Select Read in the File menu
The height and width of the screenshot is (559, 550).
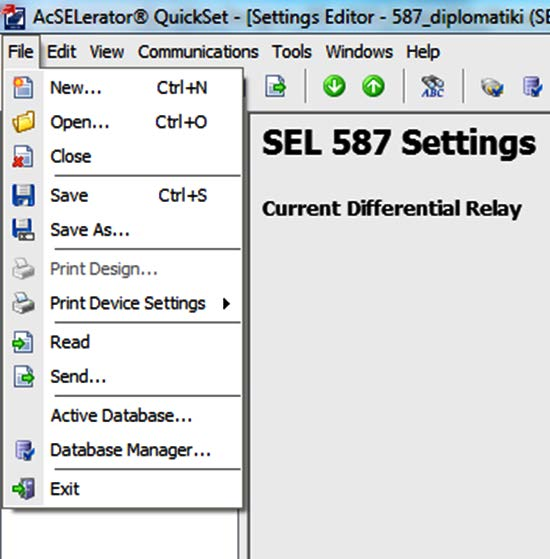(x=123, y=342)
